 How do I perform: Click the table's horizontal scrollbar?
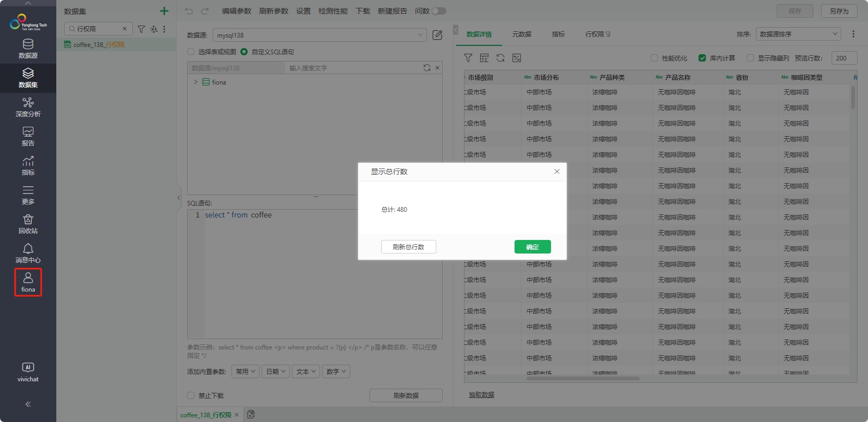(582, 379)
